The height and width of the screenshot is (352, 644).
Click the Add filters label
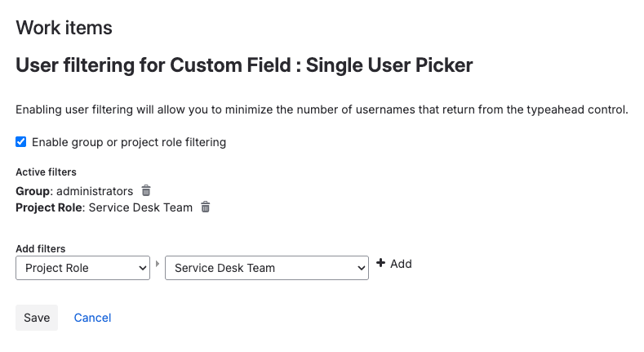click(41, 248)
